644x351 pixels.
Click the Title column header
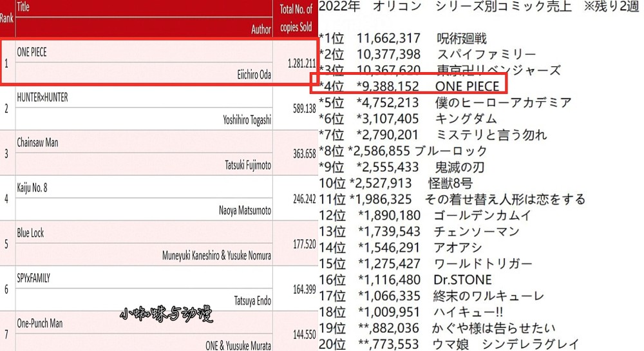click(23, 8)
